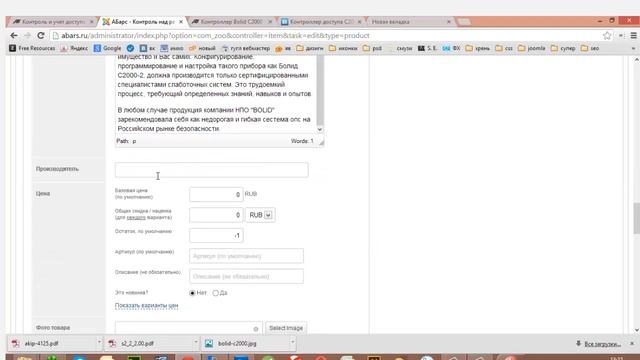Close the Контроллер Bolid C2000 tab

270,22
